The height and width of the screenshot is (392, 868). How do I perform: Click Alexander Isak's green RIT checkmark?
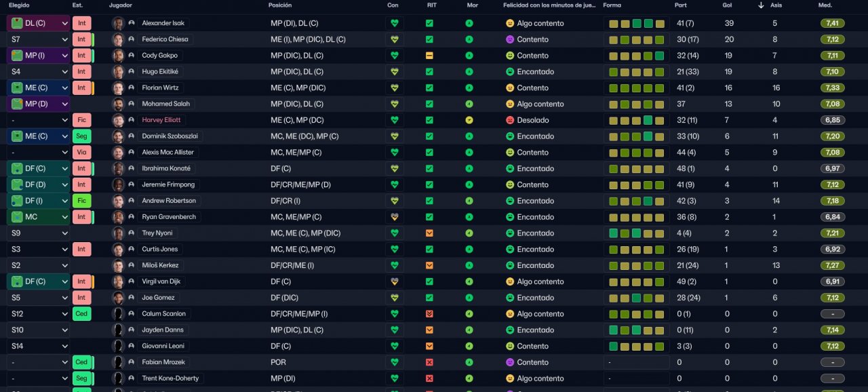click(x=429, y=23)
